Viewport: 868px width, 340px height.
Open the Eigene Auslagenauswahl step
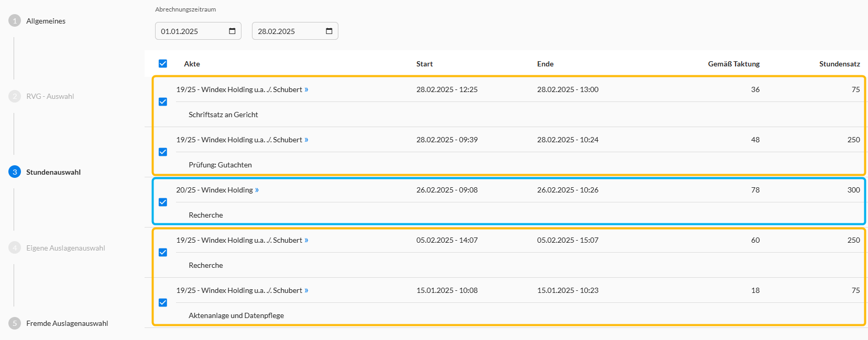point(65,248)
